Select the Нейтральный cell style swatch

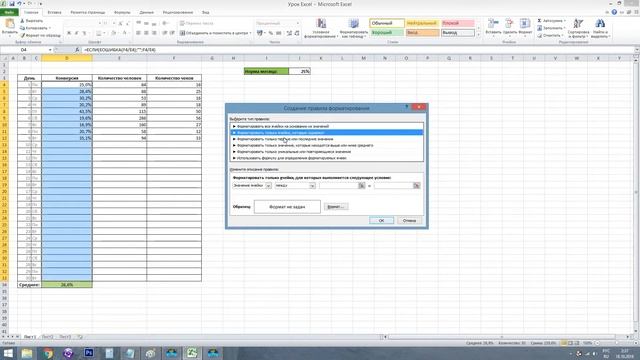[x=422, y=23]
